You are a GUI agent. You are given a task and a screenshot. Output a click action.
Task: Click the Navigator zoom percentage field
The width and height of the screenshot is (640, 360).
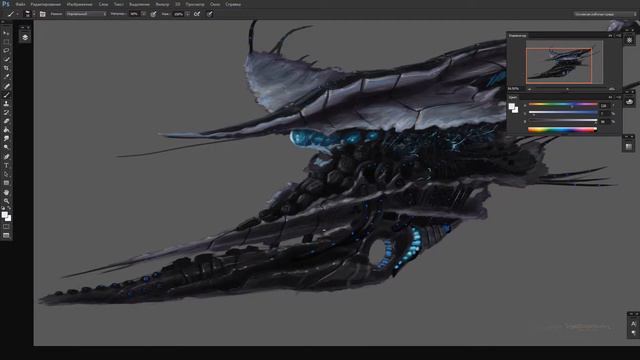coord(514,89)
